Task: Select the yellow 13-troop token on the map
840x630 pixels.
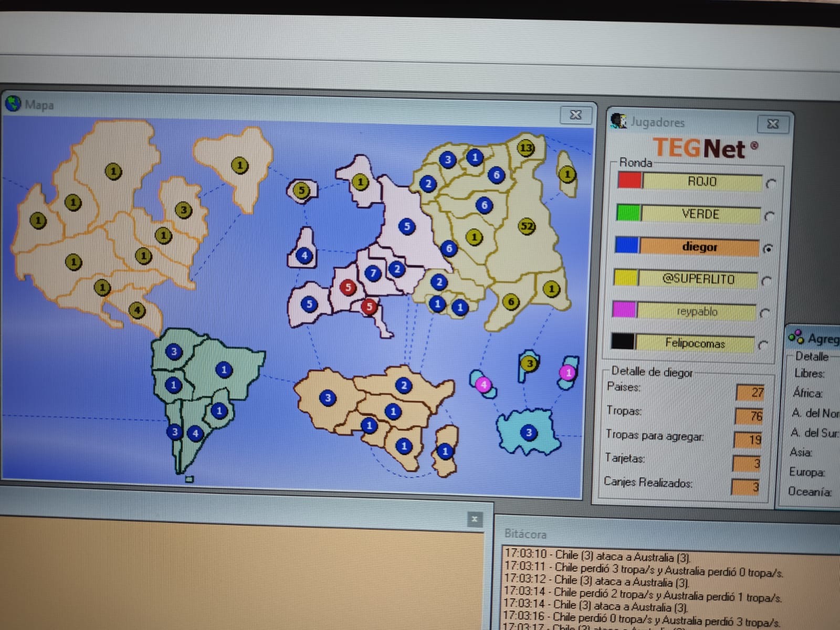Action: [526, 148]
